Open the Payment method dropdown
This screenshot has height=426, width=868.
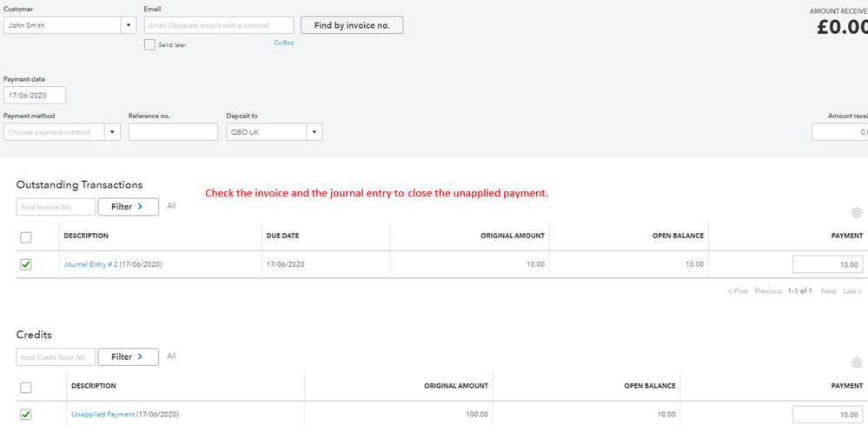pos(112,132)
